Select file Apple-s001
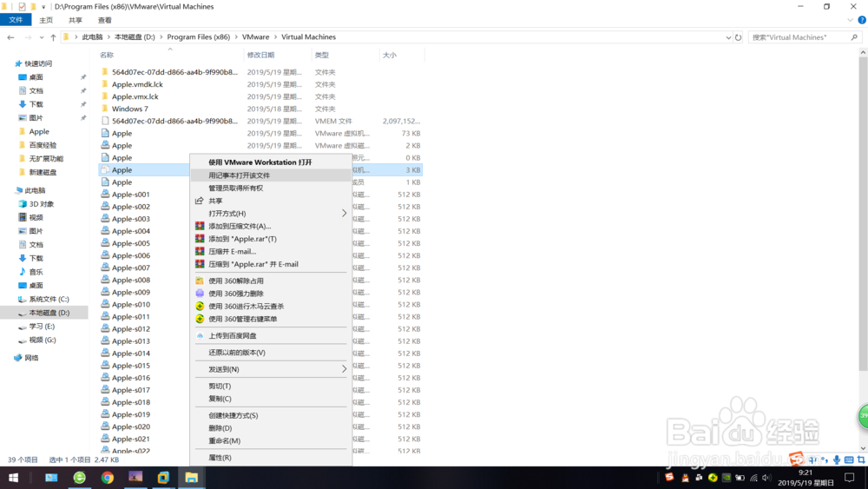 131,195
